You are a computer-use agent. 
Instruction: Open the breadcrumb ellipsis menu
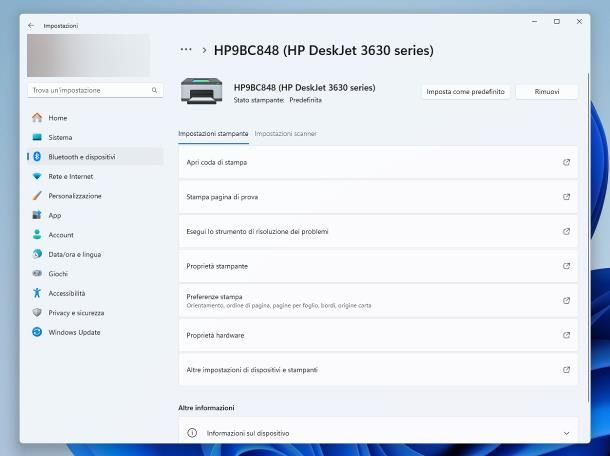186,50
